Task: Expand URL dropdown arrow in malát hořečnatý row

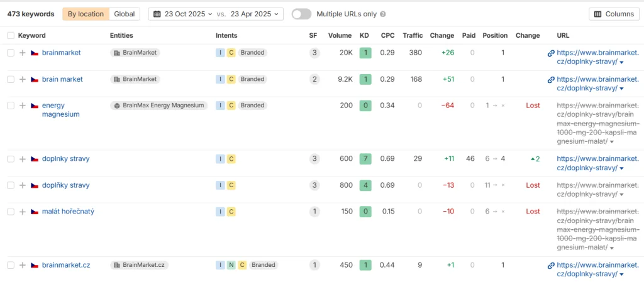Action: tap(612, 248)
